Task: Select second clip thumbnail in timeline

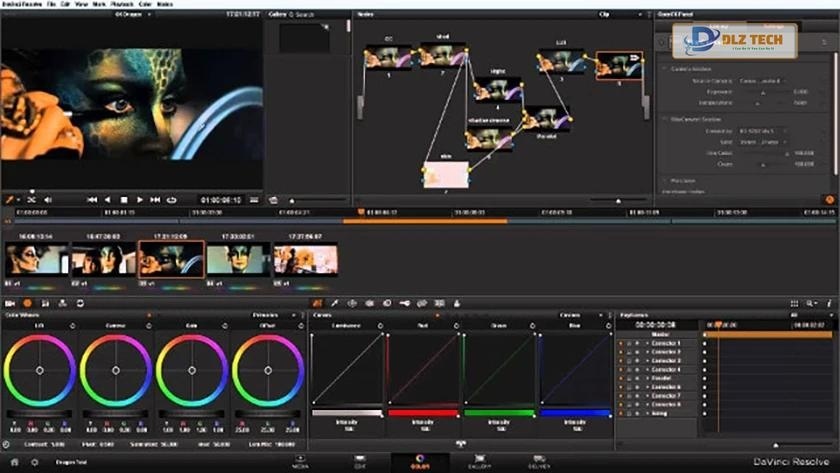Action: pyautogui.click(x=104, y=259)
